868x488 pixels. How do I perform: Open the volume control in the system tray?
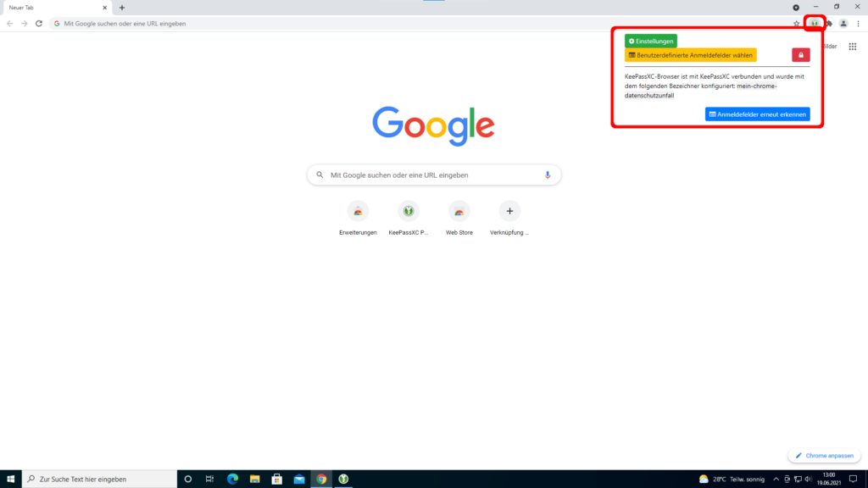click(x=808, y=480)
